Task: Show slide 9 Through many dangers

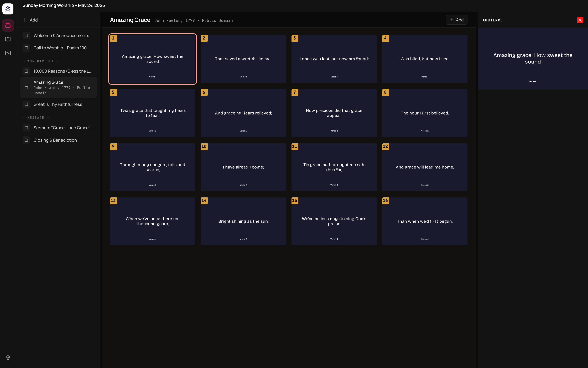Action: [x=153, y=167]
